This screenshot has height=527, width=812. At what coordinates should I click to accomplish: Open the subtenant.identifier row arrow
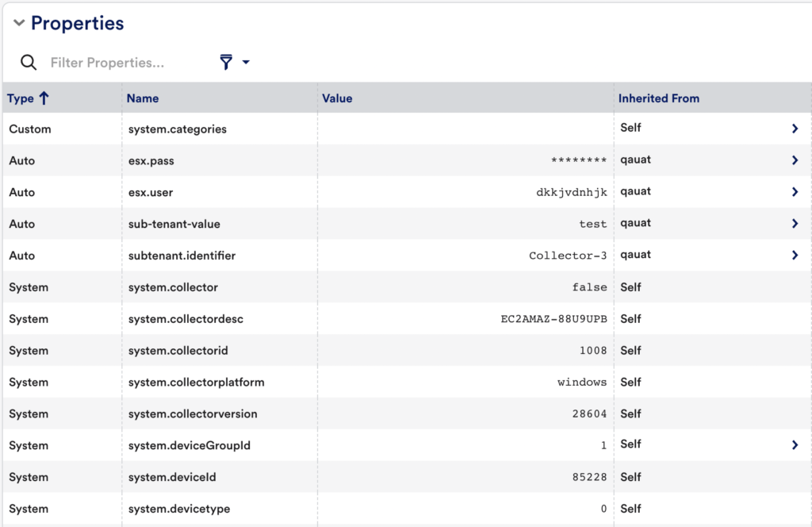click(795, 255)
